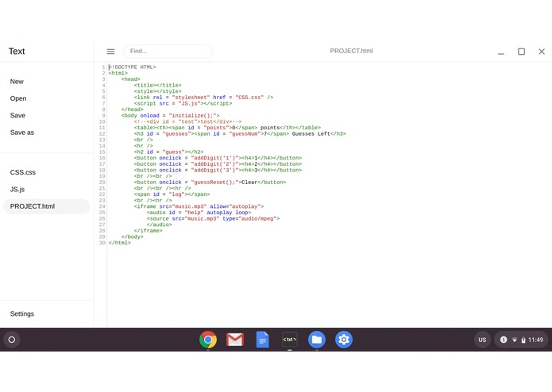This screenshot has height=392, width=552.
Task: Click the h3 Guesses Left line
Action: (240, 133)
